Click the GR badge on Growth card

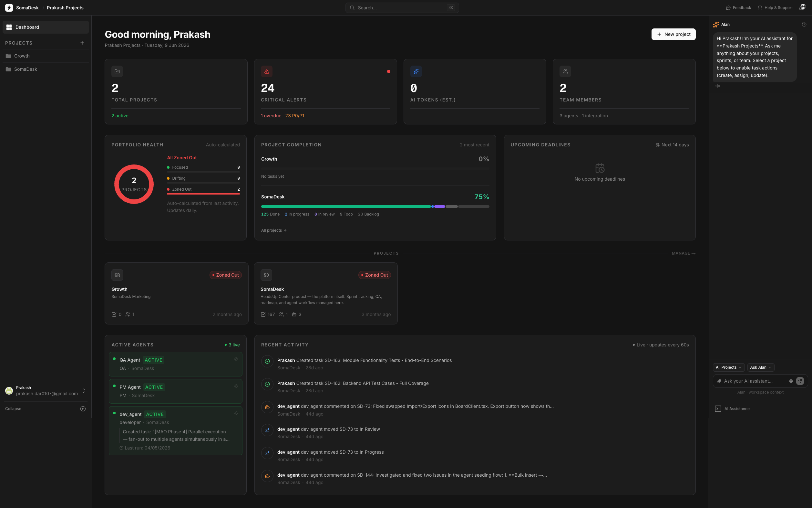click(117, 275)
